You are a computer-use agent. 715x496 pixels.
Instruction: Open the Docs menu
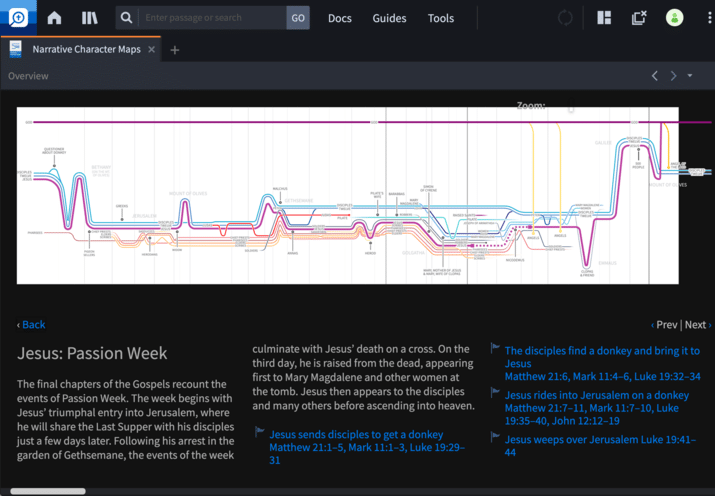[339, 18]
